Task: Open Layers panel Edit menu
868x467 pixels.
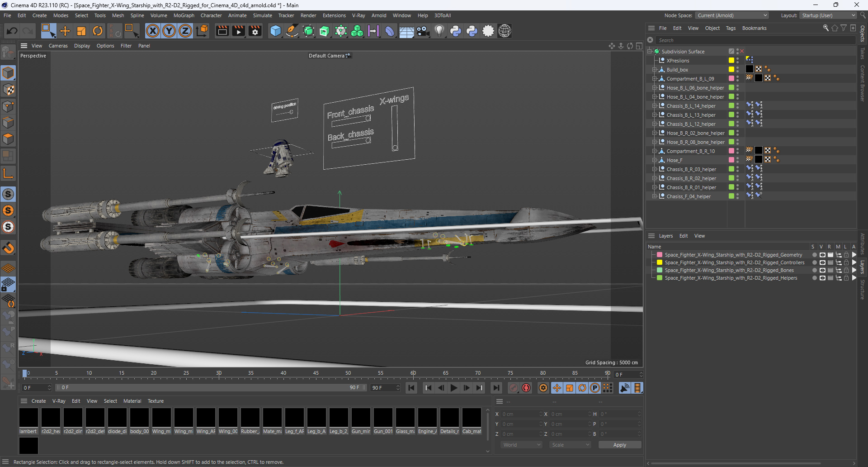Action: pyautogui.click(x=684, y=236)
